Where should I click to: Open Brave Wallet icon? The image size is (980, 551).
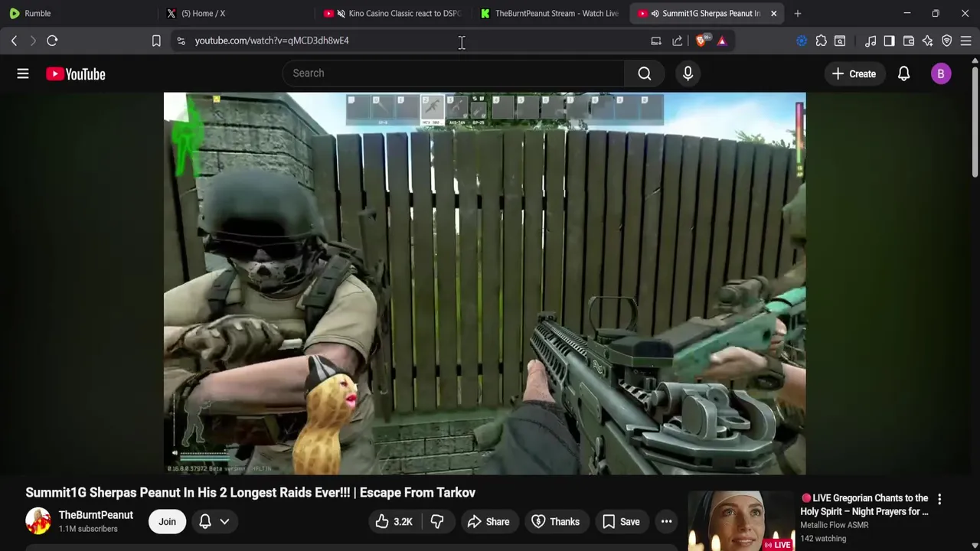pos(909,41)
